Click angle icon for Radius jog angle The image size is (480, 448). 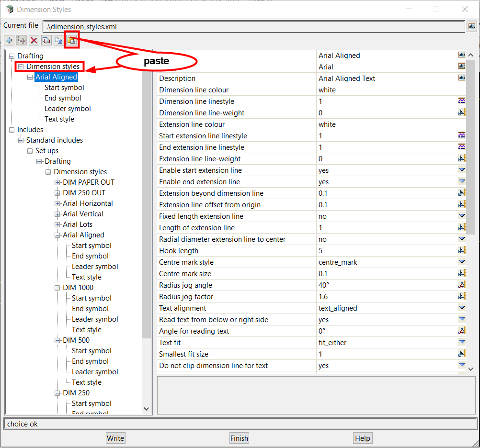(461, 285)
